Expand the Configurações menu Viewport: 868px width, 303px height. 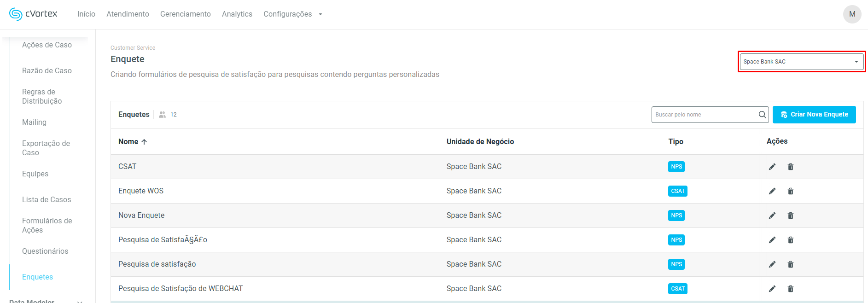coord(292,14)
